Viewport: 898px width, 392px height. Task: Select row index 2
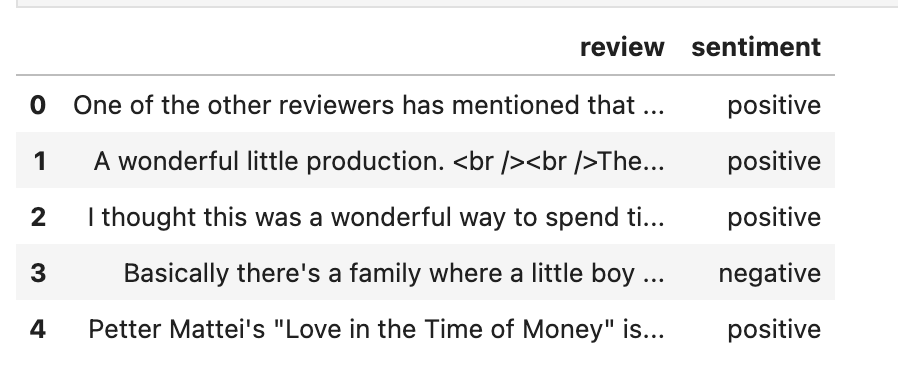[38, 217]
